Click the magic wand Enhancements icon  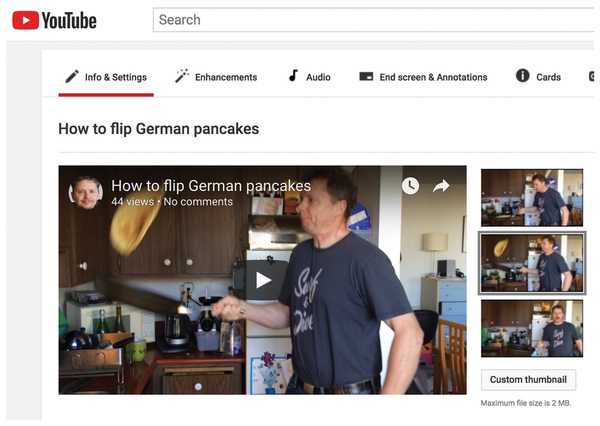point(182,76)
